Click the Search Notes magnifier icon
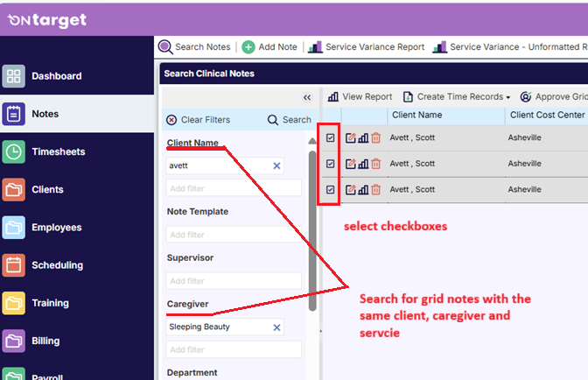Screen dimensions: 588x380 (x=165, y=47)
